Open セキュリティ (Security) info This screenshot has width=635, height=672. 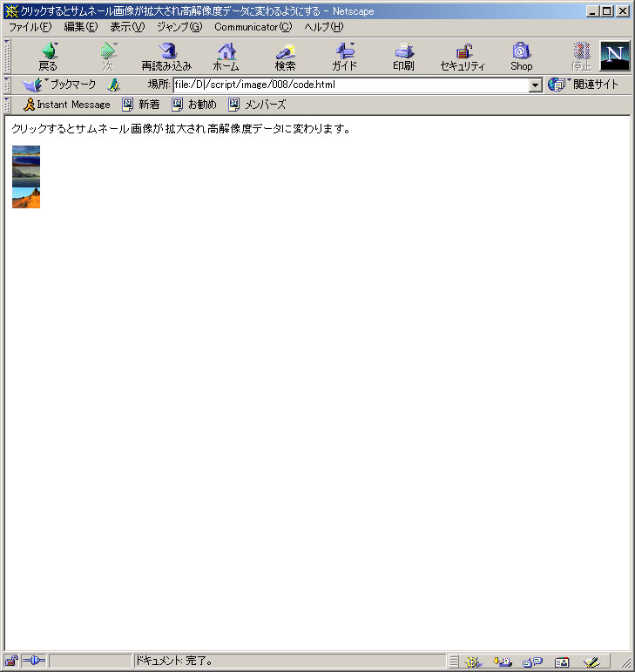click(463, 56)
